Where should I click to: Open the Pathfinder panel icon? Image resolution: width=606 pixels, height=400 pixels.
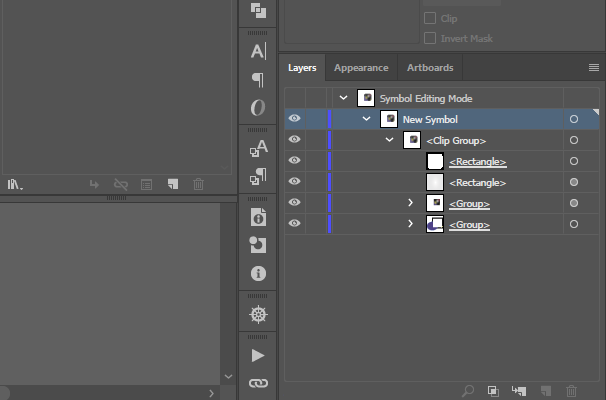pyautogui.click(x=258, y=10)
